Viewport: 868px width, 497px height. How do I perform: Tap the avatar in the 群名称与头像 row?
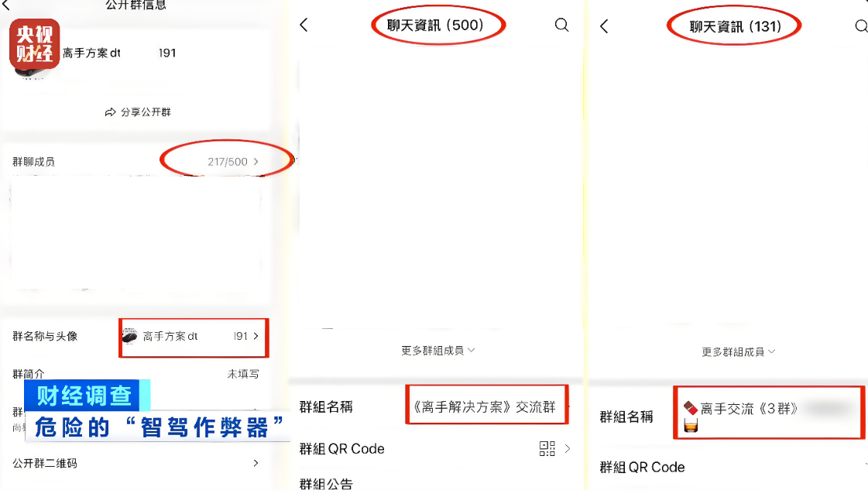coord(130,336)
